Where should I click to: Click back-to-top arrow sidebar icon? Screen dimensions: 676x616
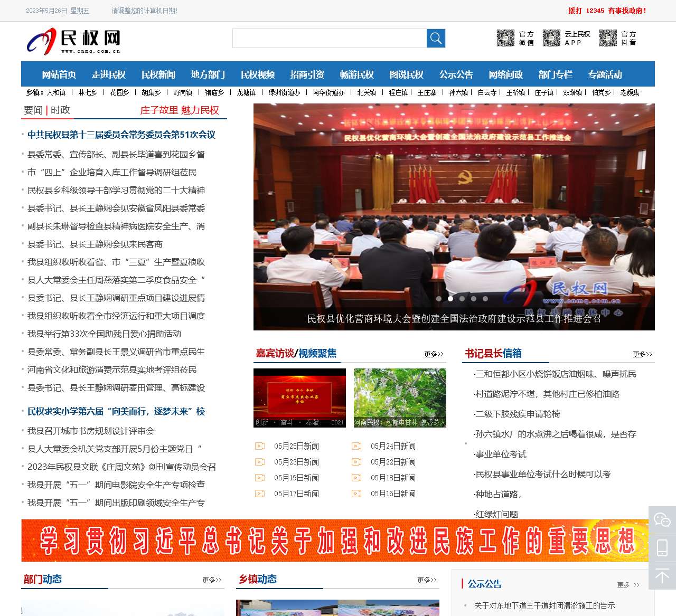point(662,575)
